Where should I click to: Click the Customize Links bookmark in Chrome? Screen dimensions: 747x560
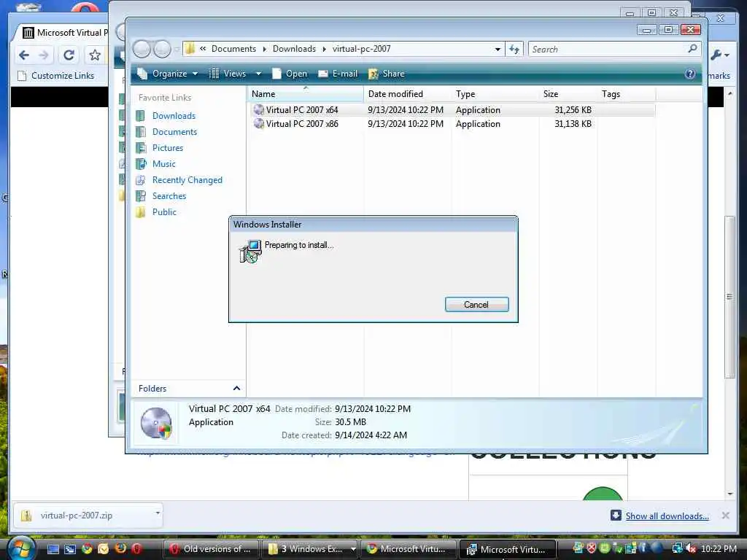(x=55, y=76)
